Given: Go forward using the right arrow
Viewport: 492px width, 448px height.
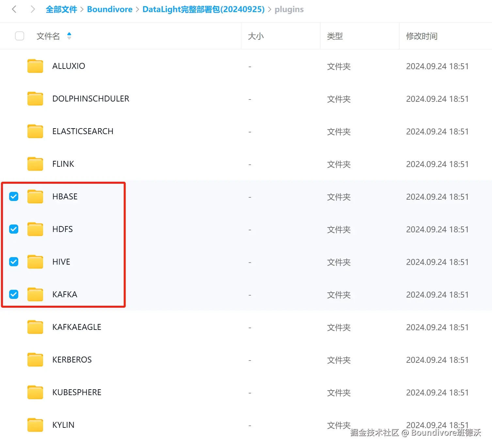Looking at the screenshot, I should coord(32,9).
